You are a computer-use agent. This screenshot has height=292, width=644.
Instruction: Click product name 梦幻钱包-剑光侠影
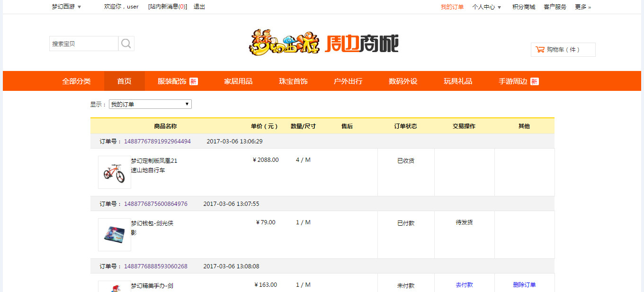pyautogui.click(x=152, y=228)
